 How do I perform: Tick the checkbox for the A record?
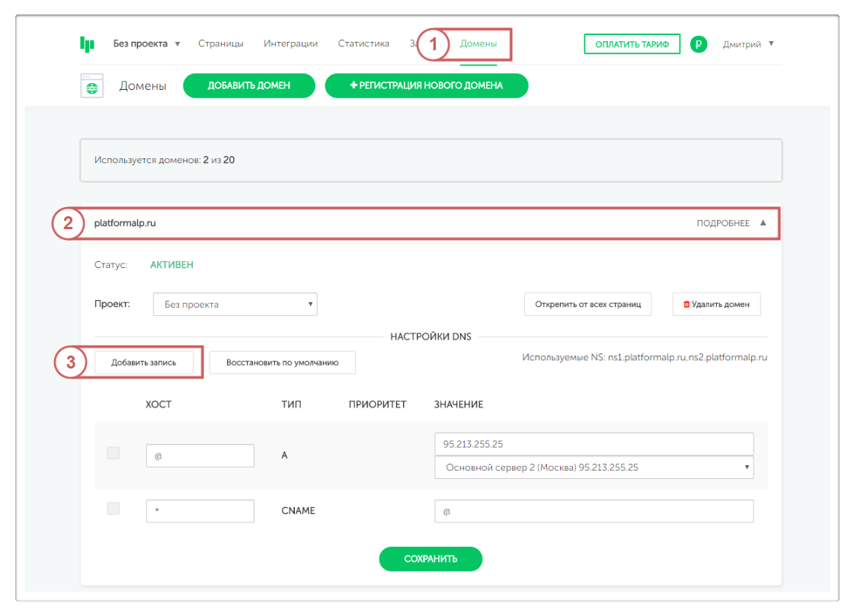tap(114, 454)
